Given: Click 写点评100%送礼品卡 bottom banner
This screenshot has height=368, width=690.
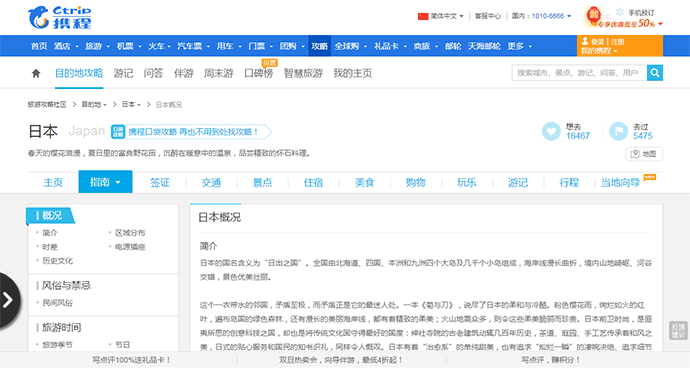Looking at the screenshot, I should pos(131,360).
